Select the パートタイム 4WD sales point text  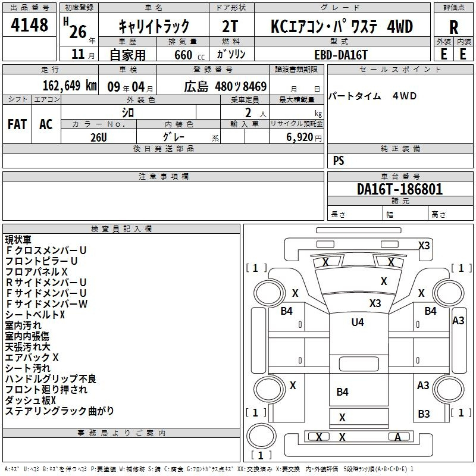(372, 96)
